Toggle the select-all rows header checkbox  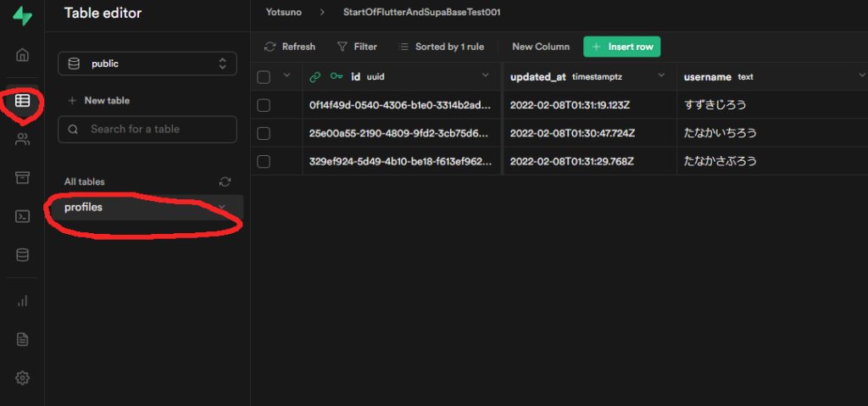[x=264, y=77]
